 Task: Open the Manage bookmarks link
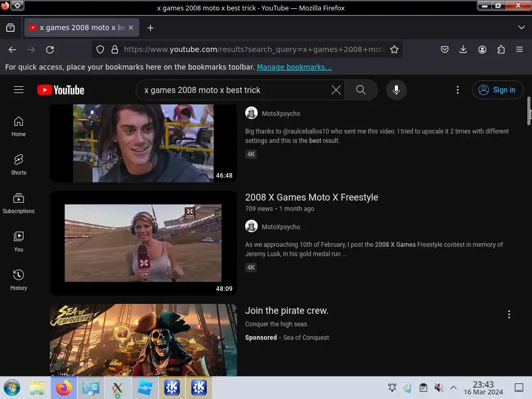(294, 67)
